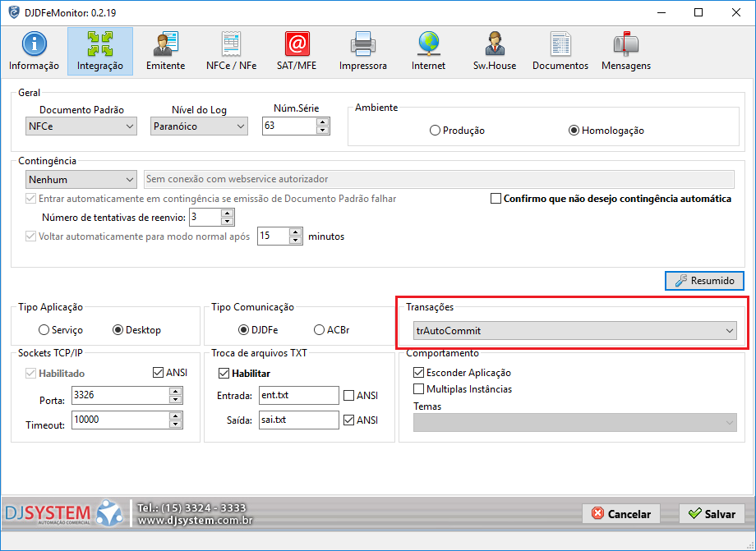This screenshot has height=551, width=756.
Task: Increase número de tentativas de reenvio
Action: 227,213
